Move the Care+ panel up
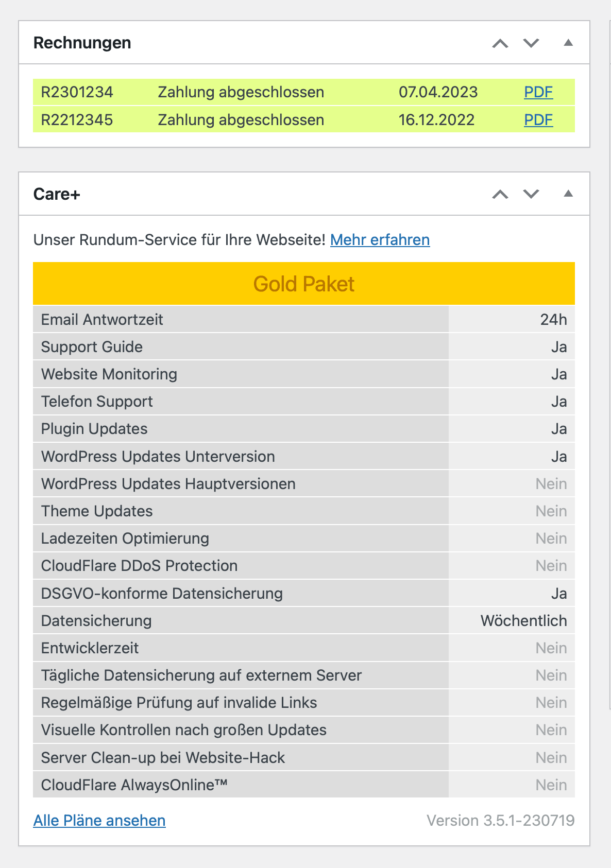 click(500, 194)
